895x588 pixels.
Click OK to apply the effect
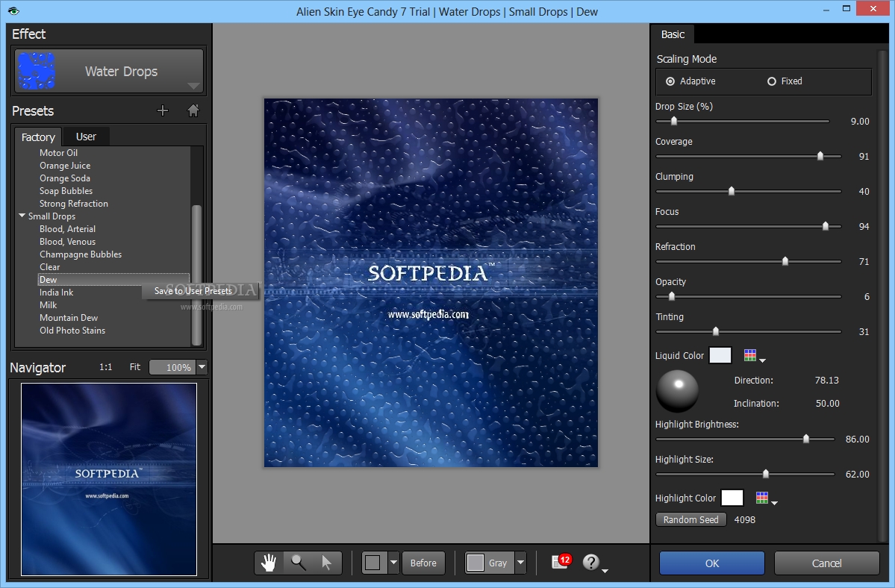coord(712,563)
